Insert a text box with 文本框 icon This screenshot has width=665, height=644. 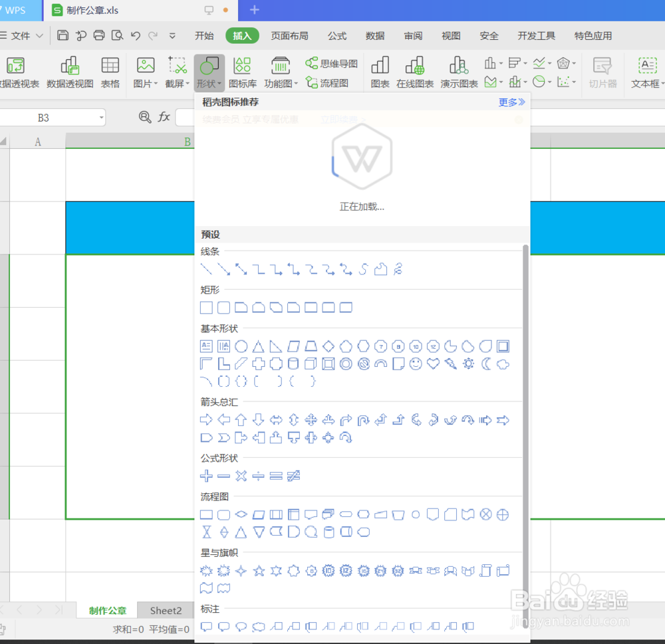(647, 70)
